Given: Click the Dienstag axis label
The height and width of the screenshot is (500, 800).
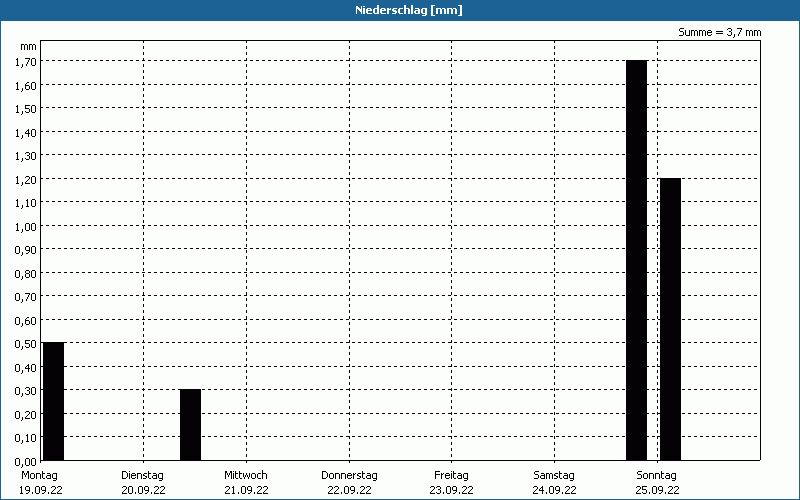Looking at the screenshot, I should click(142, 476).
